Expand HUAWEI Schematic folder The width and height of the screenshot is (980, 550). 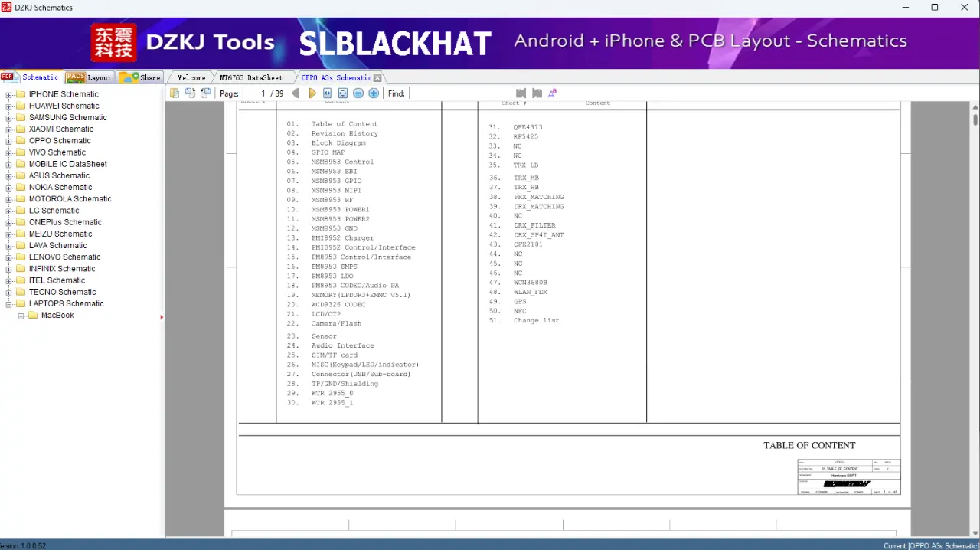[x=9, y=106]
